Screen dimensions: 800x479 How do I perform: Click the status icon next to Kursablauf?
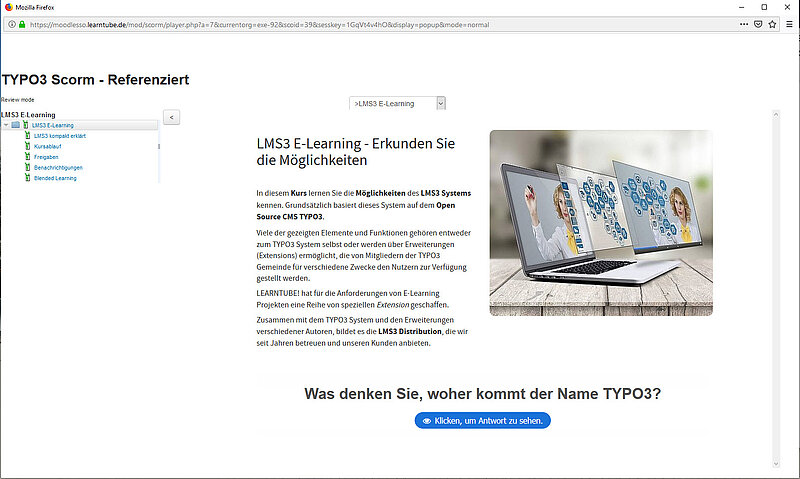click(x=27, y=146)
